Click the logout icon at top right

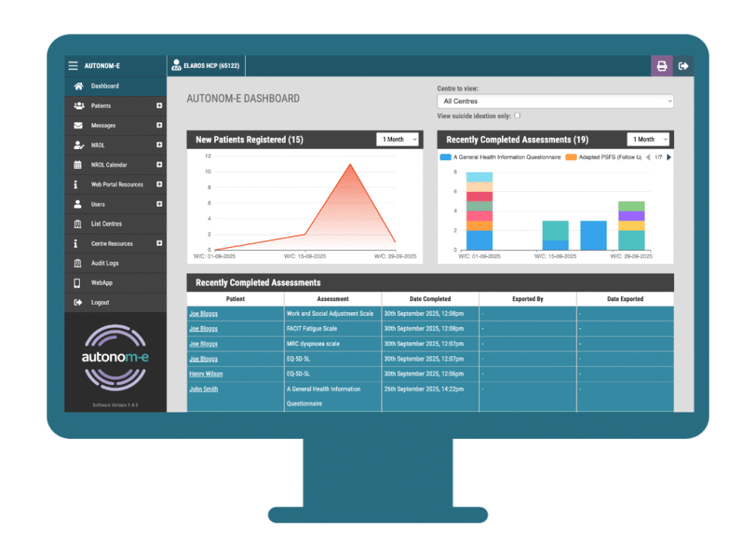pyautogui.click(x=683, y=66)
